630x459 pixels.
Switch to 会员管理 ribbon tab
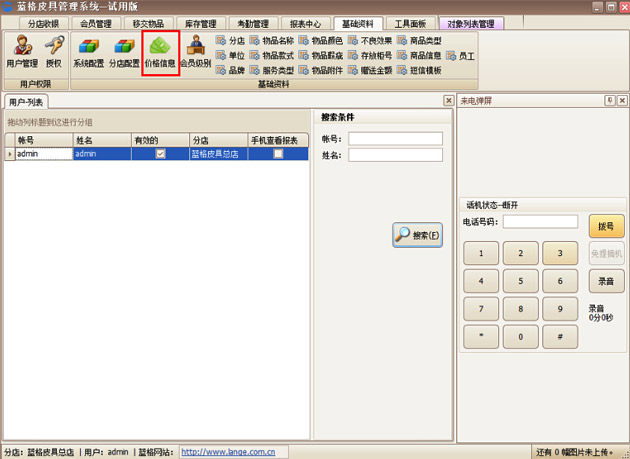[x=97, y=23]
